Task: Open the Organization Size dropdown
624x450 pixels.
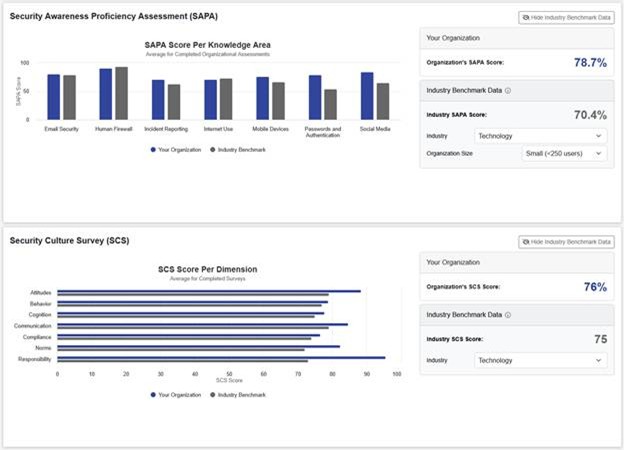Action: 564,154
